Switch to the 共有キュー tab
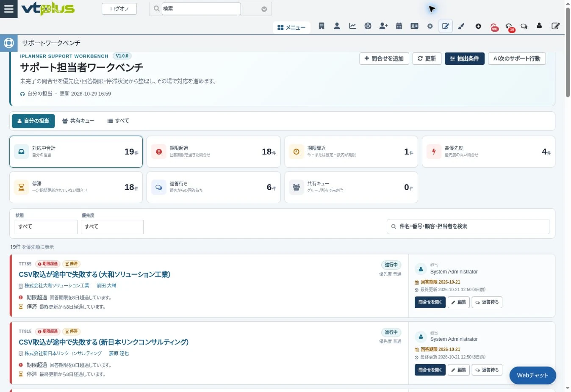This screenshot has width=571, height=392. tap(78, 121)
